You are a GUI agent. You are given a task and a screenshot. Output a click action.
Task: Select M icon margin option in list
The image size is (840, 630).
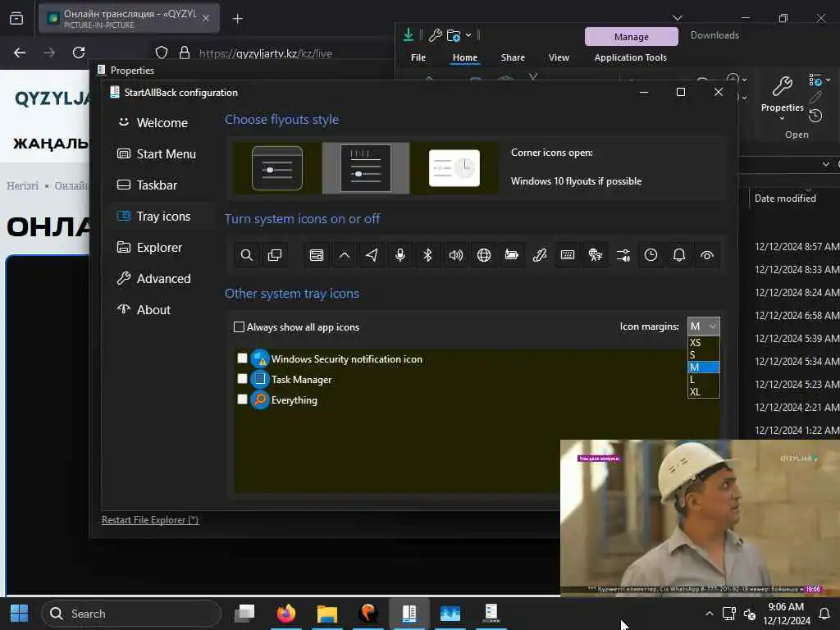[703, 367]
